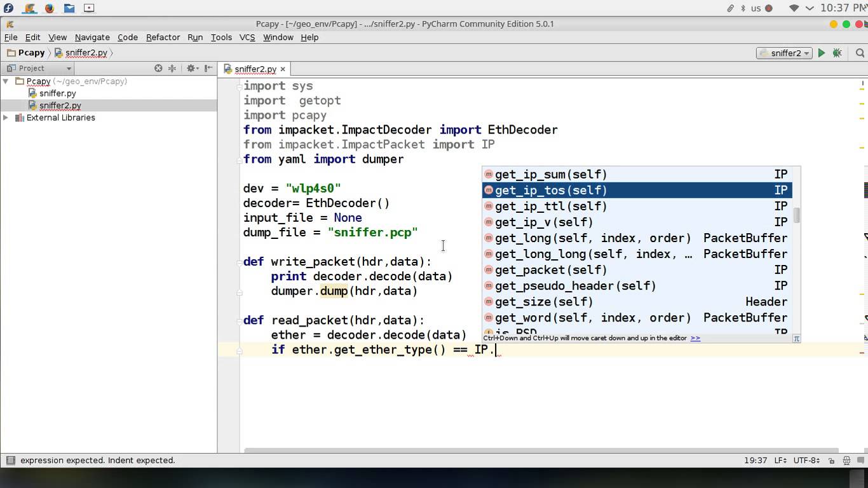Open the Fedora activities menu icon
The width and height of the screenshot is (868, 488).
pyautogui.click(x=9, y=8)
